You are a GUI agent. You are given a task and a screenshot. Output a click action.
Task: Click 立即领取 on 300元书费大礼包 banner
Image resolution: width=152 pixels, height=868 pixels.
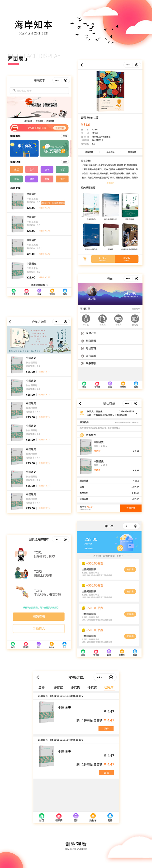coord(59,128)
